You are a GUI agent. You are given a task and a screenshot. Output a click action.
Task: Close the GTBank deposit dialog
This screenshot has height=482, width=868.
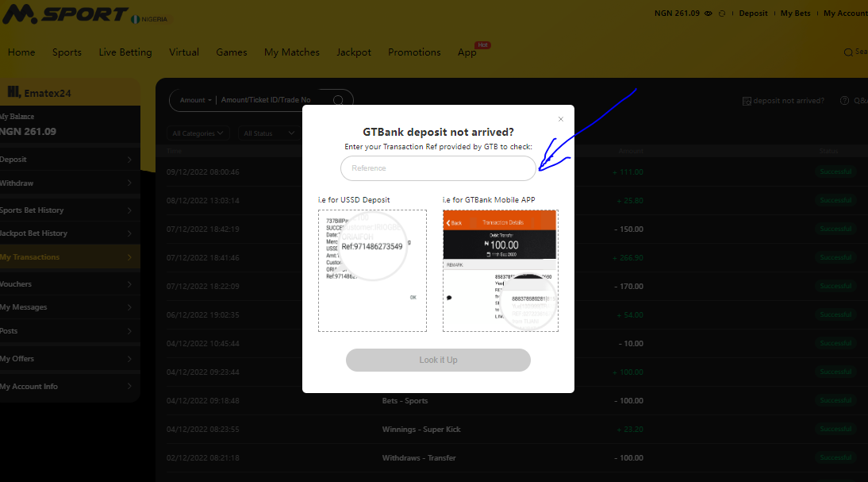point(560,119)
